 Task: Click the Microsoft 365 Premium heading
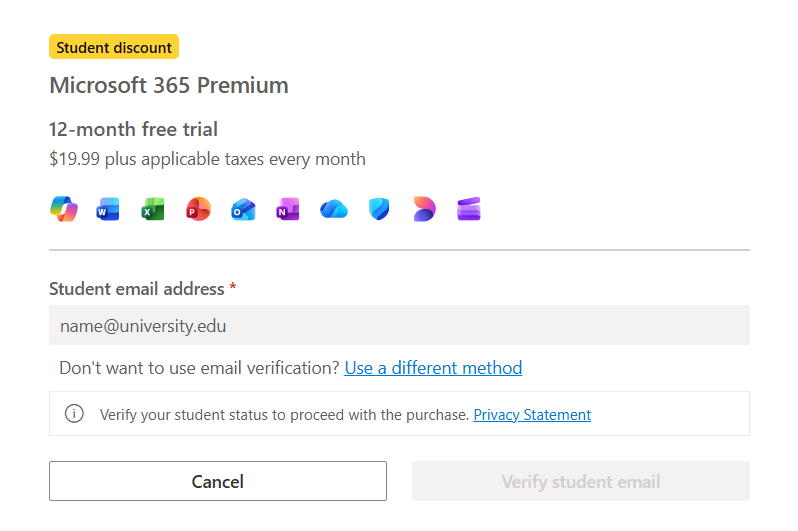[169, 86]
